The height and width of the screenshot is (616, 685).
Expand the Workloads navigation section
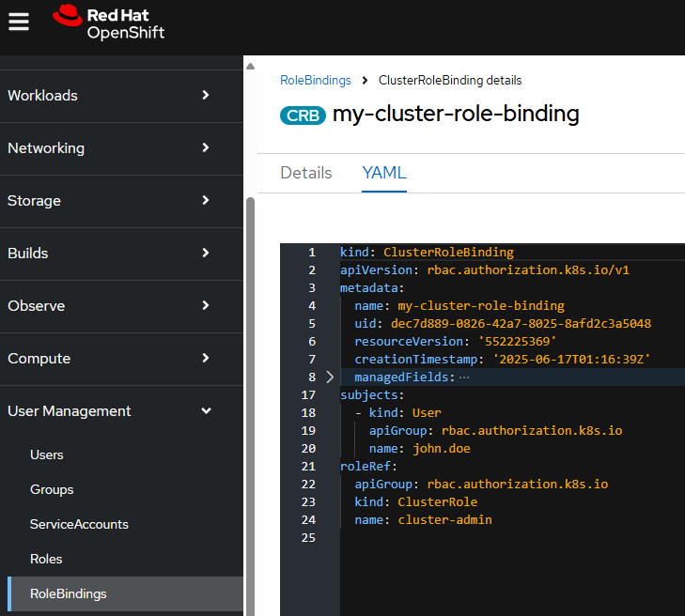pos(121,96)
